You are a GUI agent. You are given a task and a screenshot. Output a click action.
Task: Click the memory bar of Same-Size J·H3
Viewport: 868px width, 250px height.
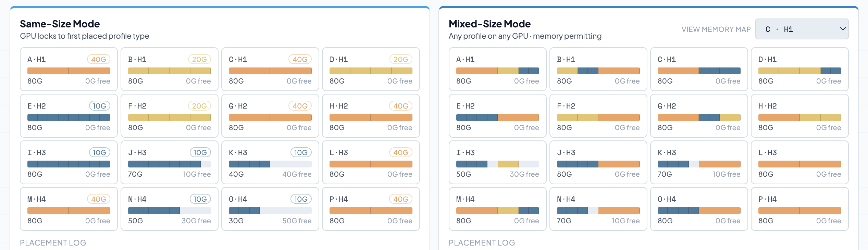(x=169, y=164)
